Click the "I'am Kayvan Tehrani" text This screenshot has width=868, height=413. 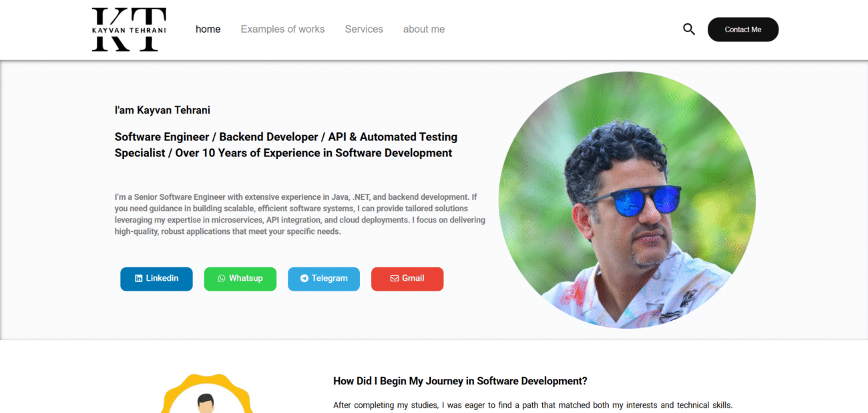(162, 110)
